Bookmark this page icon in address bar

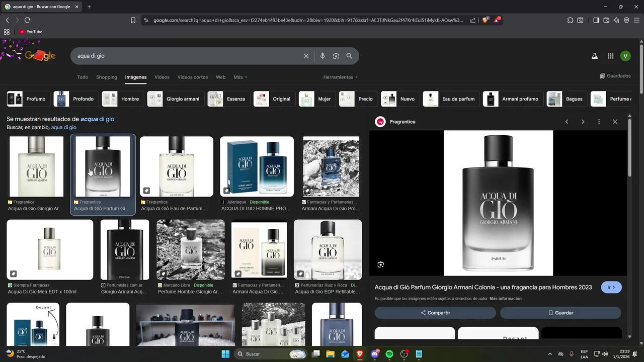133,20
